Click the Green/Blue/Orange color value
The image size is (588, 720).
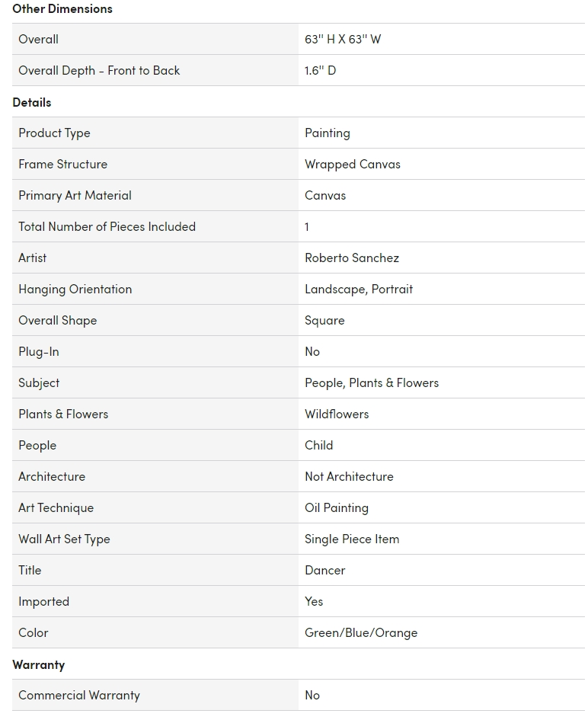coord(361,633)
